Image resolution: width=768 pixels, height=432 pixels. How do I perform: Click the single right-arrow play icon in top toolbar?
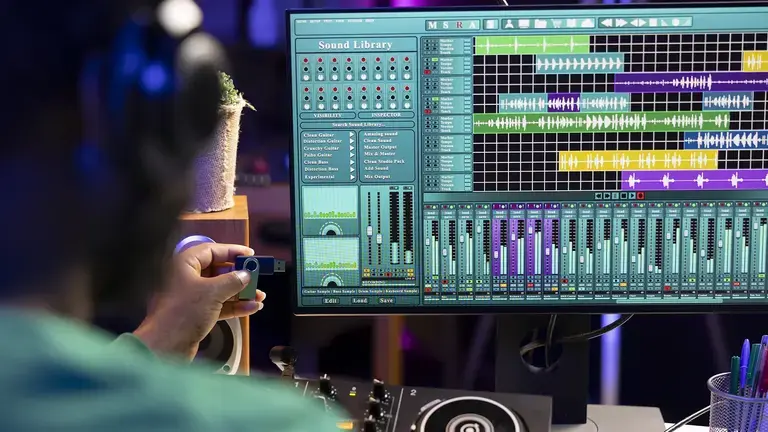[642, 23]
